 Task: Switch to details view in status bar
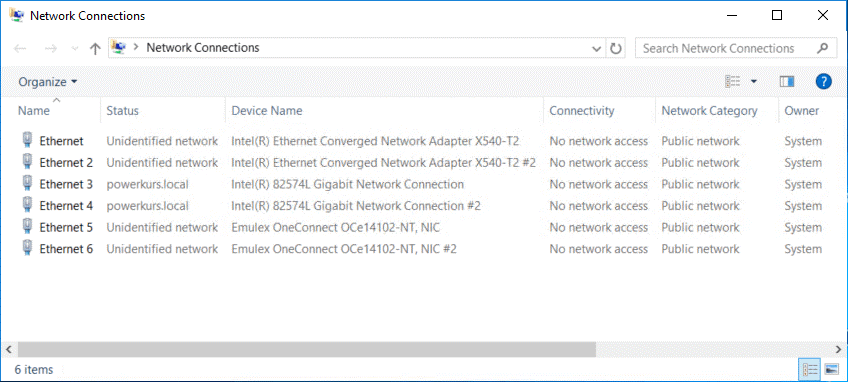tap(810, 370)
